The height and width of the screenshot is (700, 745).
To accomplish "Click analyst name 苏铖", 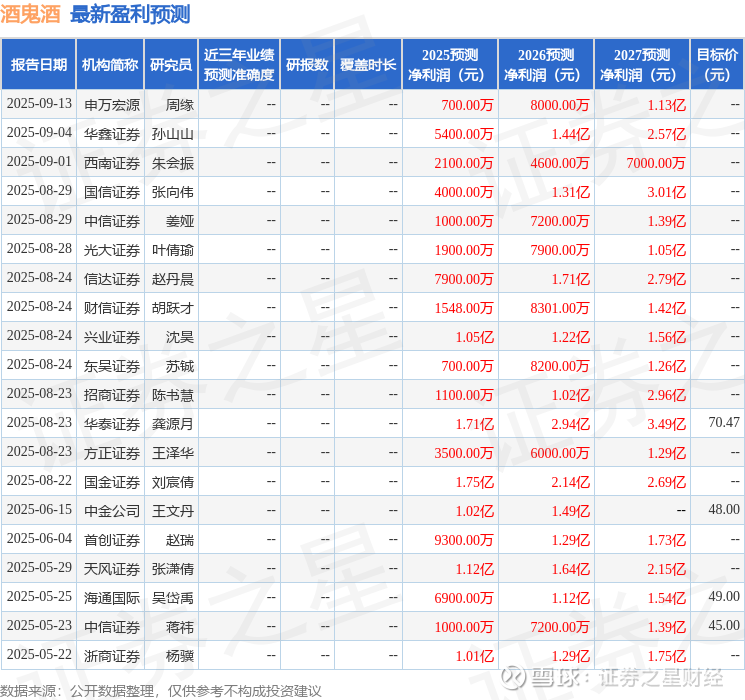I will point(180,366).
